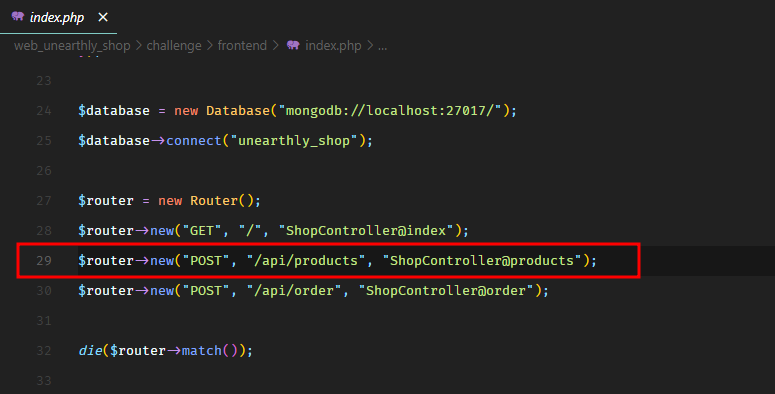Click line number 29 in the gutter
The image size is (775, 394).
click(x=44, y=261)
